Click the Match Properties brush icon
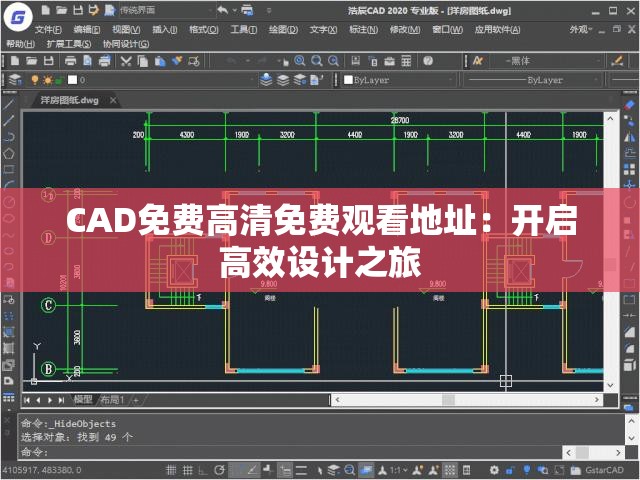 point(177,61)
